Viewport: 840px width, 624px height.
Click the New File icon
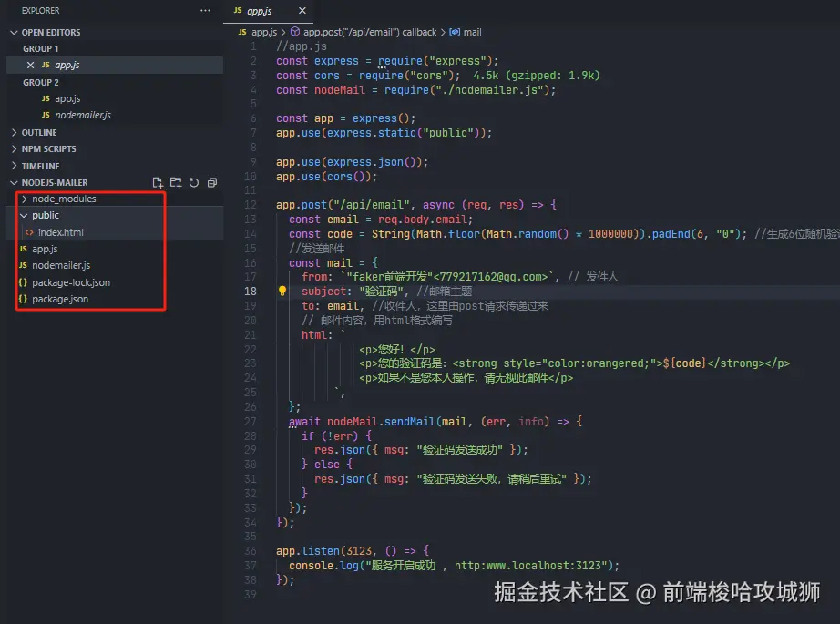tap(158, 183)
